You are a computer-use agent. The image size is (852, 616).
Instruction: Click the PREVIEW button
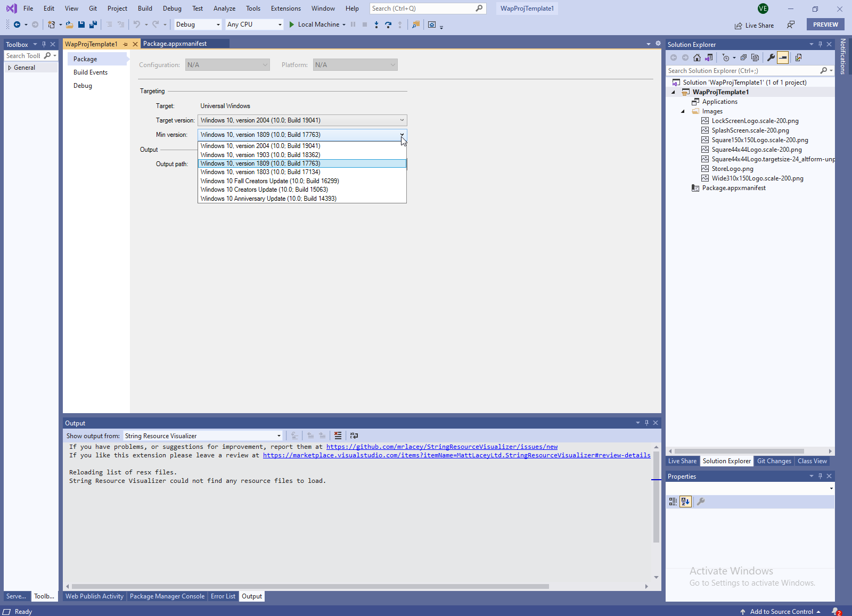(825, 24)
